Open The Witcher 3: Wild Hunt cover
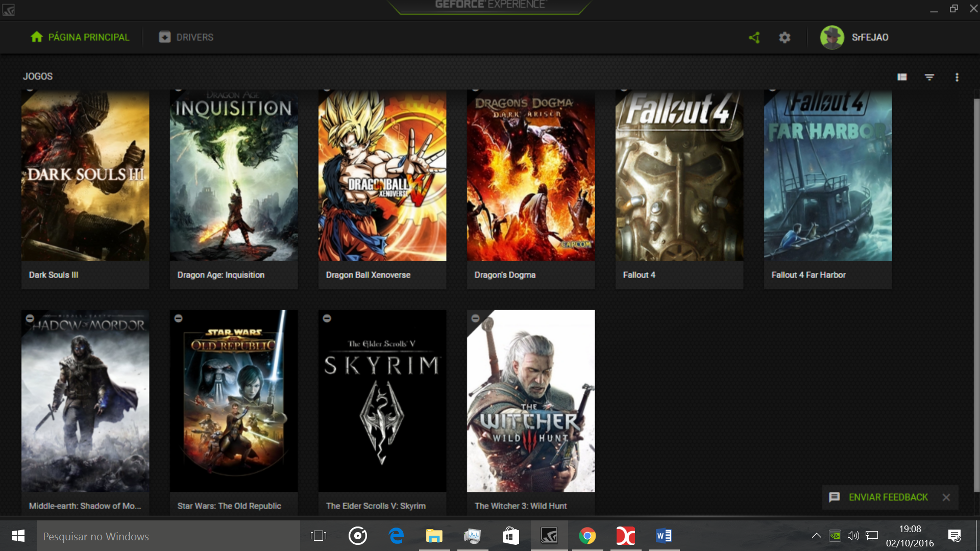980x551 pixels. tap(531, 401)
